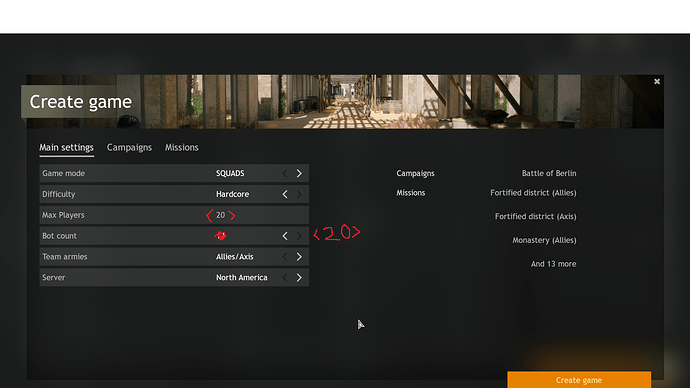The width and height of the screenshot is (690, 388).
Task: Click previous arrow for Team armies
Action: 285,256
